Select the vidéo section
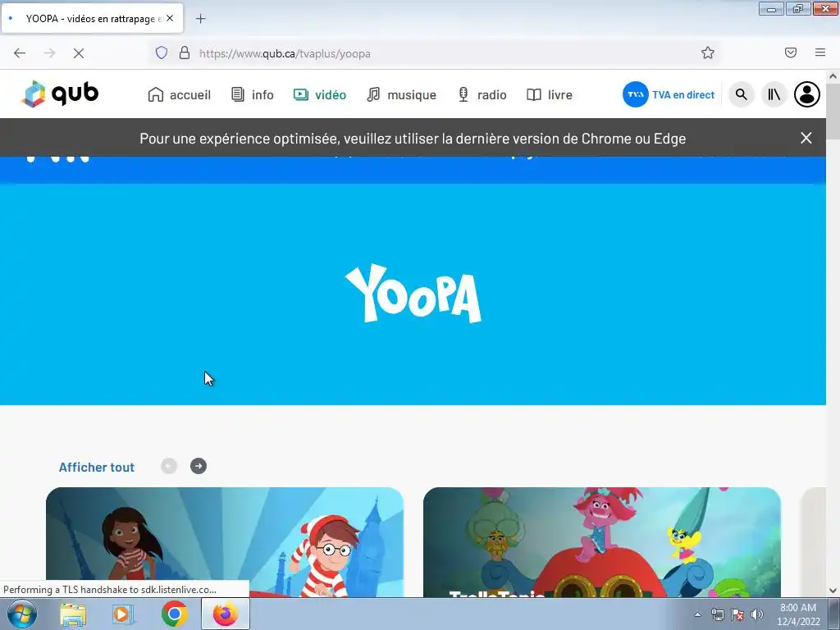Viewport: 840px width, 630px height. point(320,95)
